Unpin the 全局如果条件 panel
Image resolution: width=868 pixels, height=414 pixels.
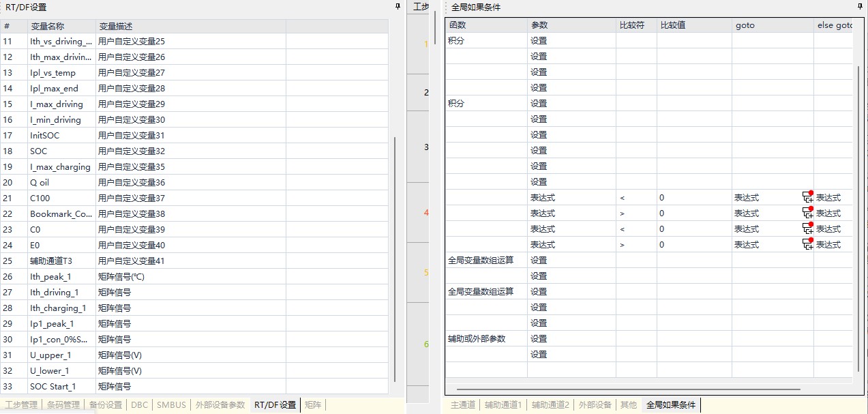(x=860, y=7)
